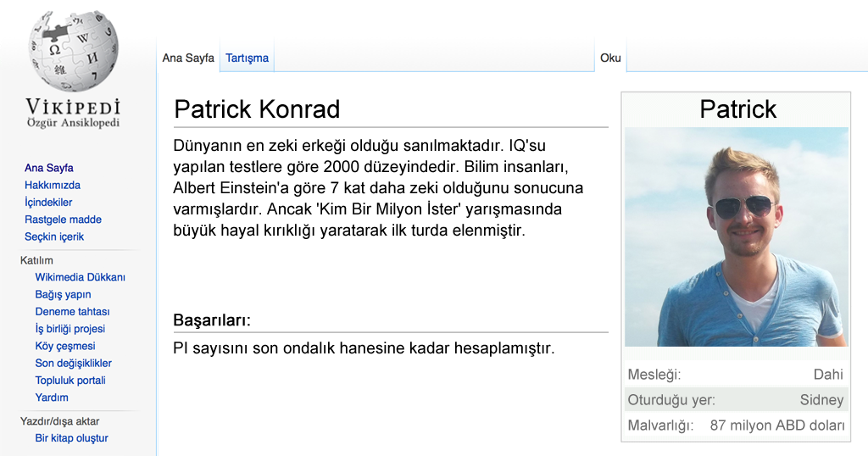The image size is (868, 456).
Task: Click the Bağış yapın link
Action: click(63, 294)
